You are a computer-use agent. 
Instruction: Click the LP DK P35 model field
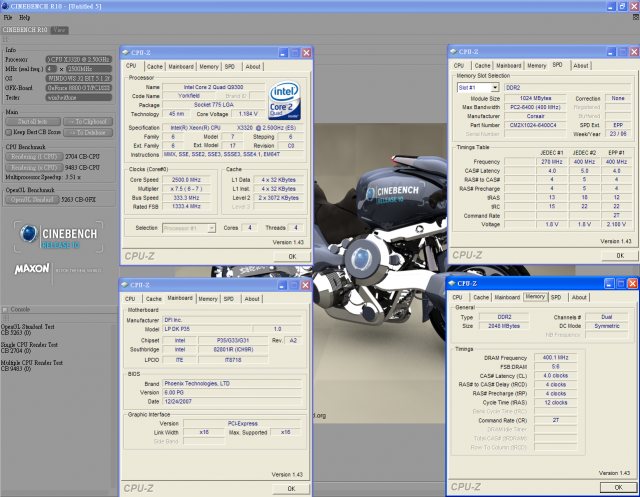click(207, 329)
